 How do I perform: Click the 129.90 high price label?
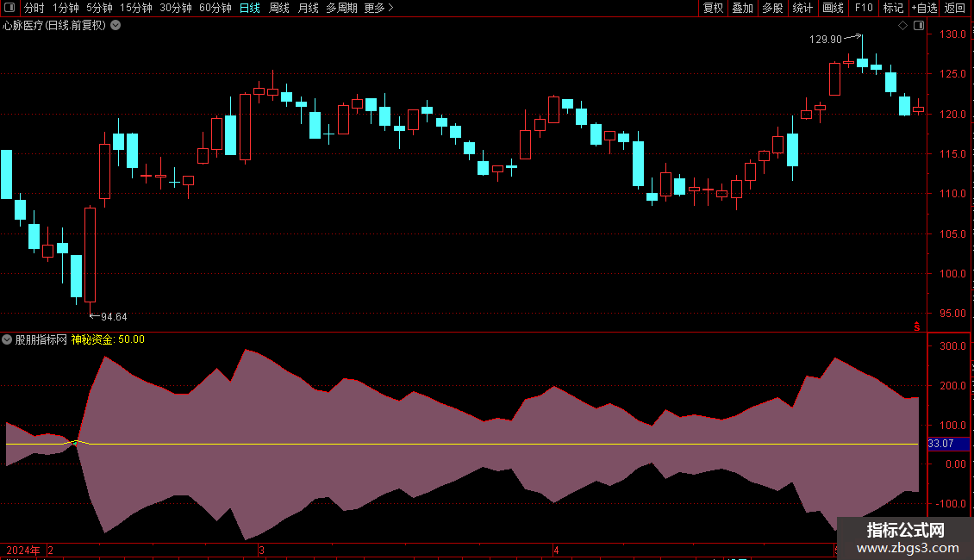[826, 39]
